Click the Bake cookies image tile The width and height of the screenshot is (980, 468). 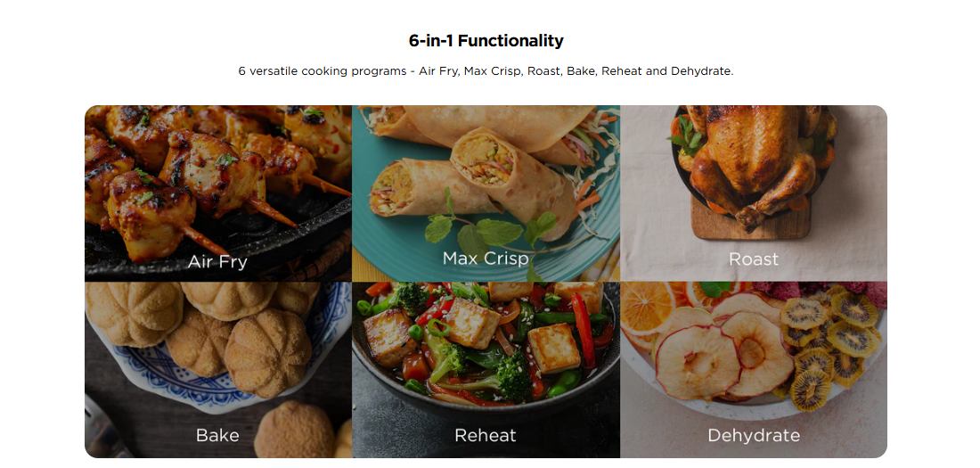coord(218,370)
